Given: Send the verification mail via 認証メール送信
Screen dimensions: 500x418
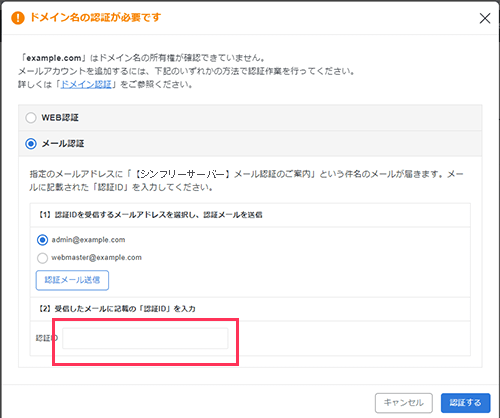Looking at the screenshot, I should tap(72, 280).
